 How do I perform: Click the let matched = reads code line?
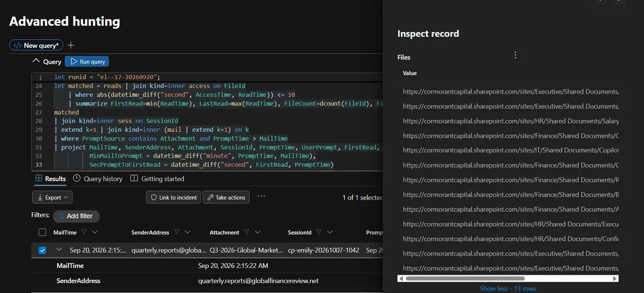(x=150, y=86)
